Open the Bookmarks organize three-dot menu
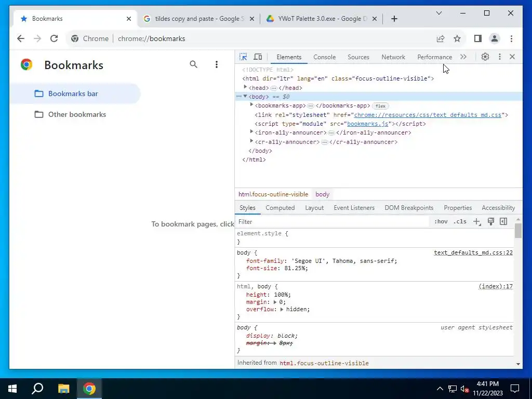The height and width of the screenshot is (399, 532). click(x=217, y=64)
